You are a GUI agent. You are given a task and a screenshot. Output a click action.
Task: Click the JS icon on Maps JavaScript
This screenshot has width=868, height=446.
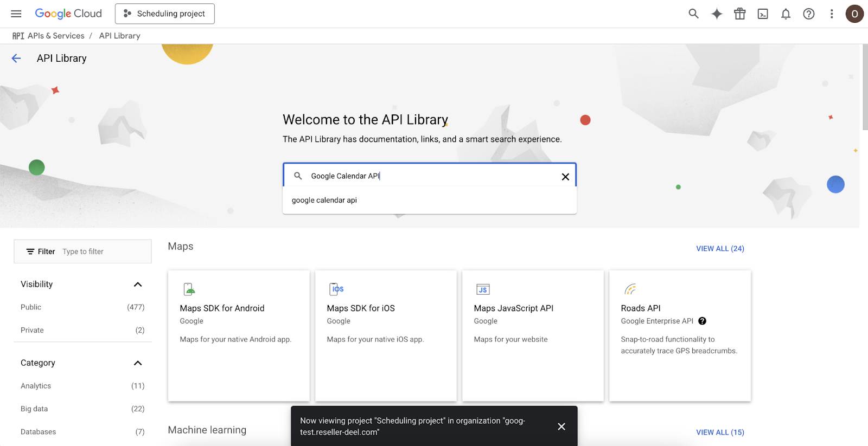(483, 289)
